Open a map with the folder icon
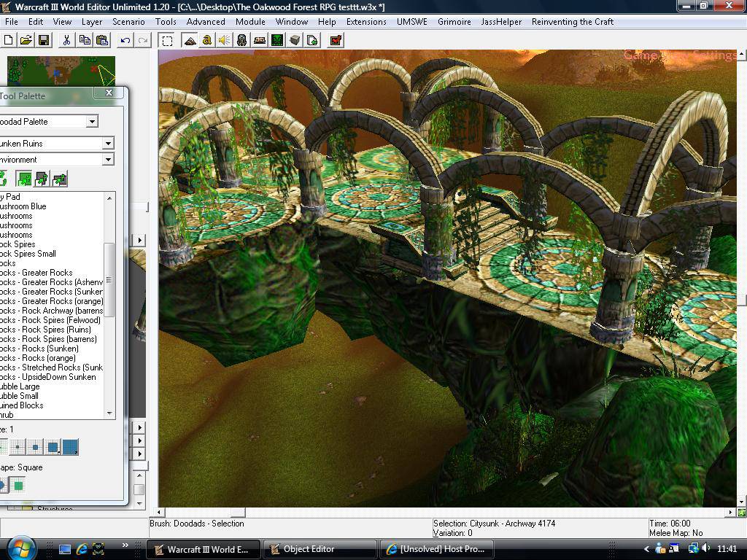747x560 pixels. coord(26,41)
